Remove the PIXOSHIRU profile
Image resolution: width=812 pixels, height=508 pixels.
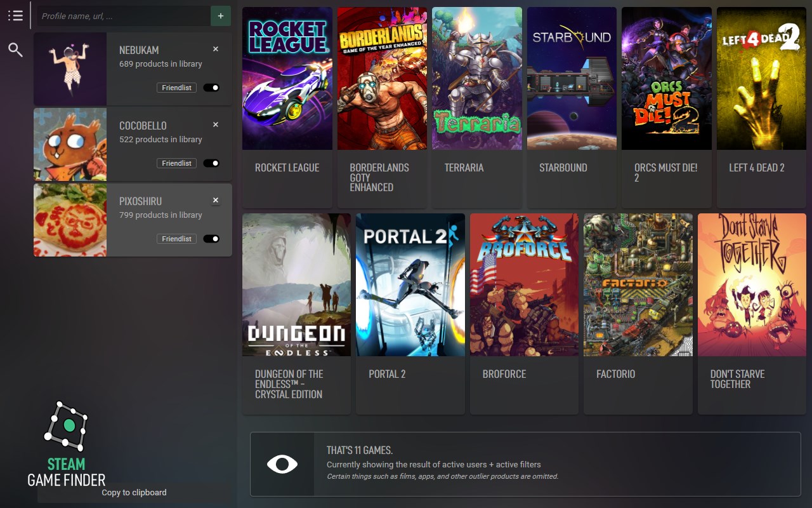pyautogui.click(x=216, y=200)
